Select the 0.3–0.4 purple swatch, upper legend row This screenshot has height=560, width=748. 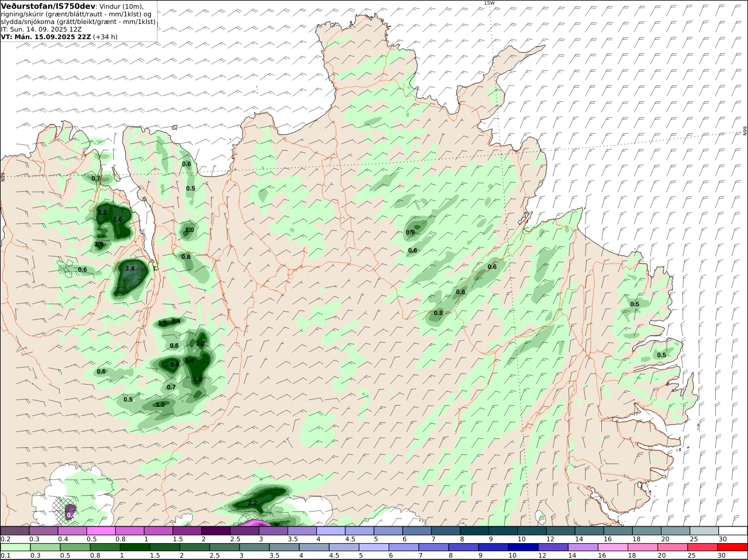[43, 530]
